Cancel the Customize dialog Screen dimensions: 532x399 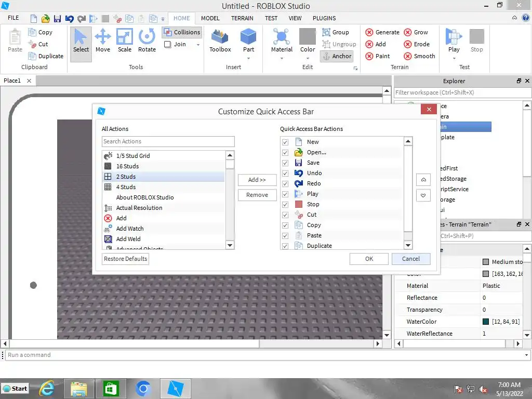[x=411, y=259]
